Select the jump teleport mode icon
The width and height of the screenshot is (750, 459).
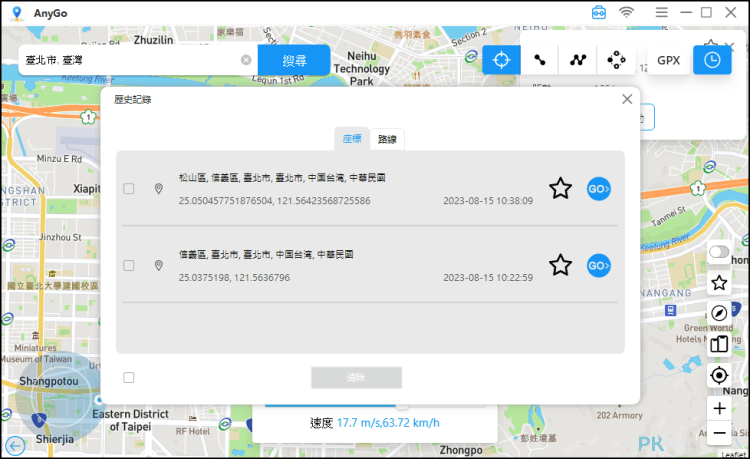pos(616,60)
